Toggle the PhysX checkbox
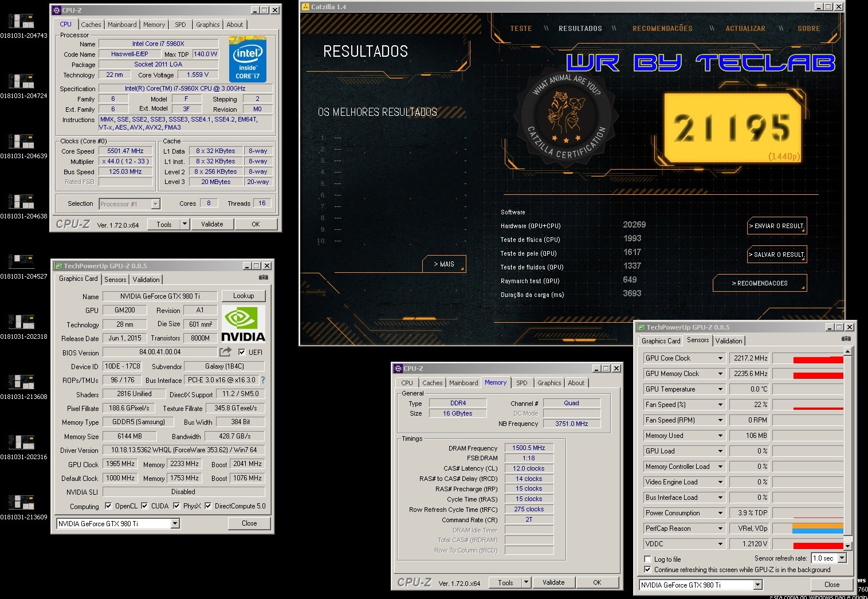The image size is (868, 599). pyautogui.click(x=176, y=506)
